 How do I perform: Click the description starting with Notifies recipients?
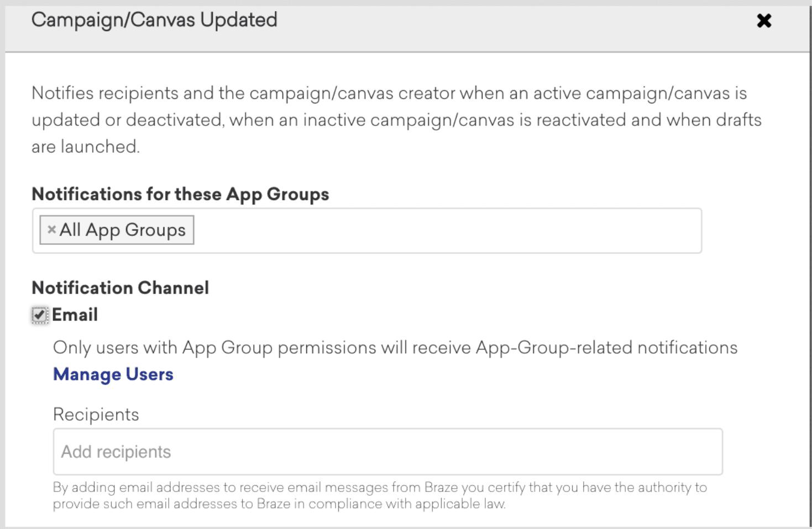pyautogui.click(x=389, y=93)
